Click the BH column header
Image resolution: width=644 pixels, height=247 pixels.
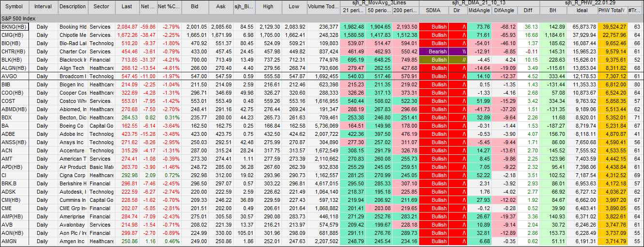pyautogui.click(x=553, y=10)
